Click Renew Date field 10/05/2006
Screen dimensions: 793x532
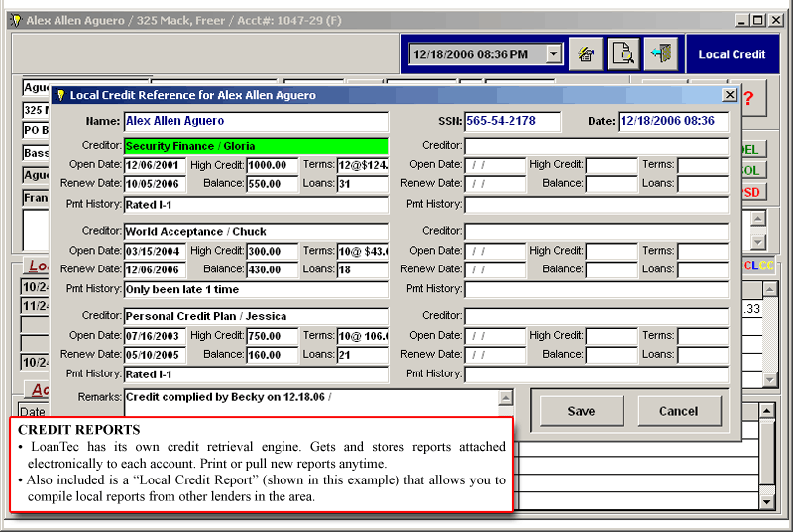tap(155, 184)
